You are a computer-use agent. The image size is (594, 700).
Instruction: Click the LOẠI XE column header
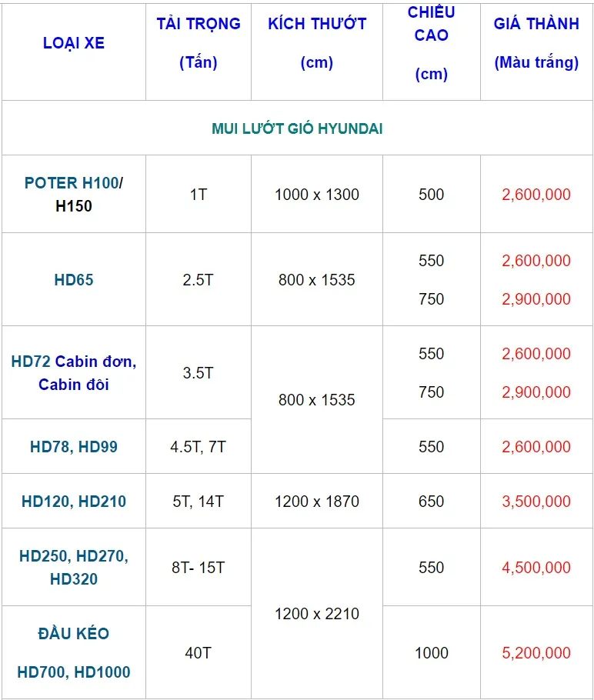(x=74, y=43)
